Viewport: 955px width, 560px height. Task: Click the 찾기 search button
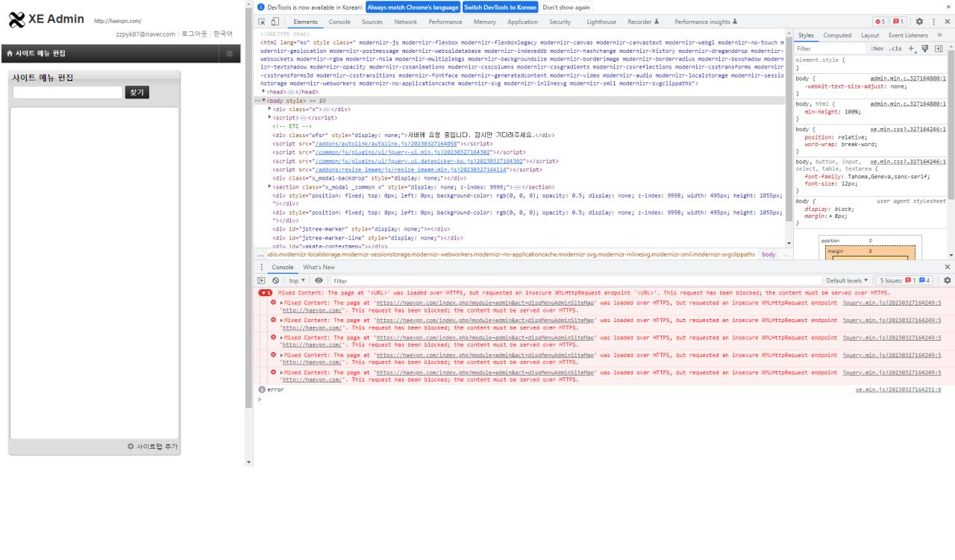137,92
